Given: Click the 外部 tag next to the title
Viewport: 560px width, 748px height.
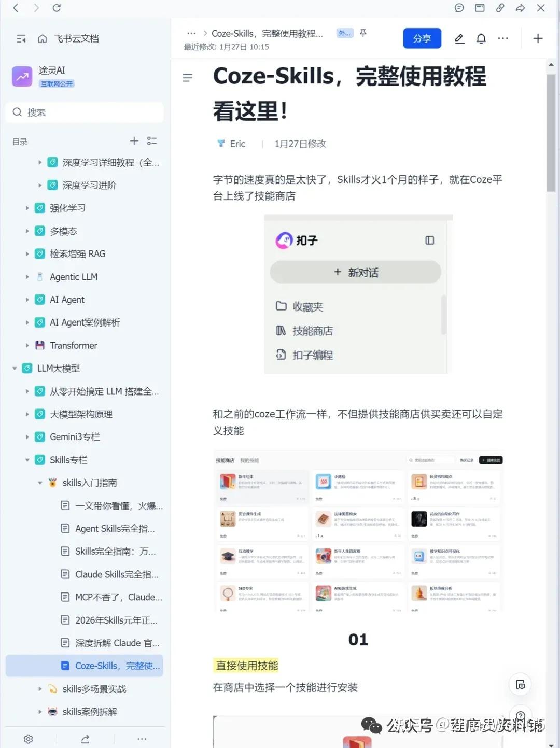Looking at the screenshot, I should coord(344,33).
